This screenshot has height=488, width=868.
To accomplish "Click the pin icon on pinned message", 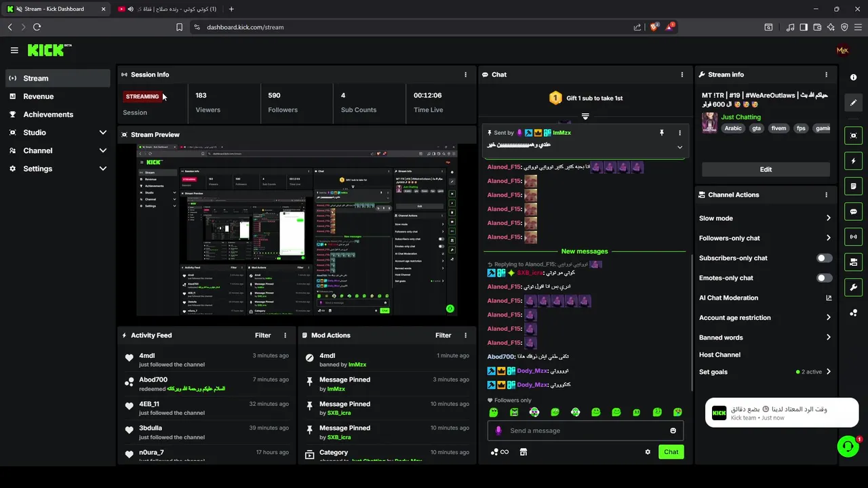I will point(662,133).
